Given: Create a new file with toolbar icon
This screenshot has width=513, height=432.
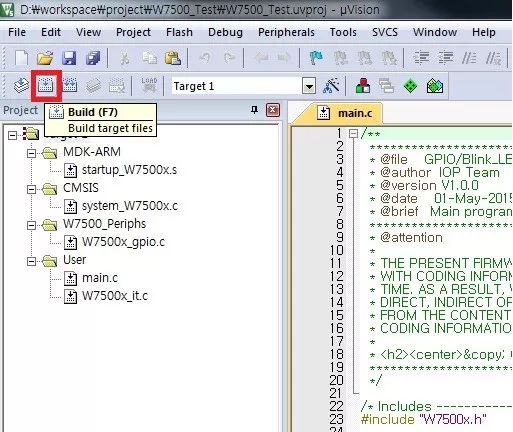Looking at the screenshot, I should click(x=22, y=58).
